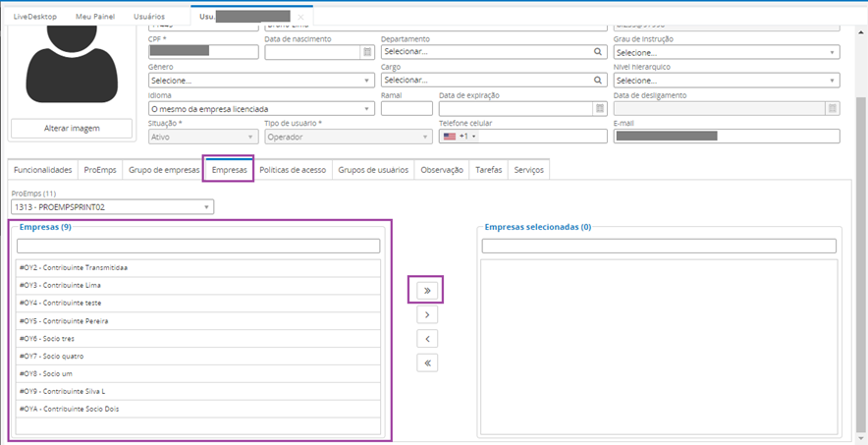Screen dimensions: 868x445
Task: Select #OY9 - Contribuinte Silva L
Action: [198, 391]
